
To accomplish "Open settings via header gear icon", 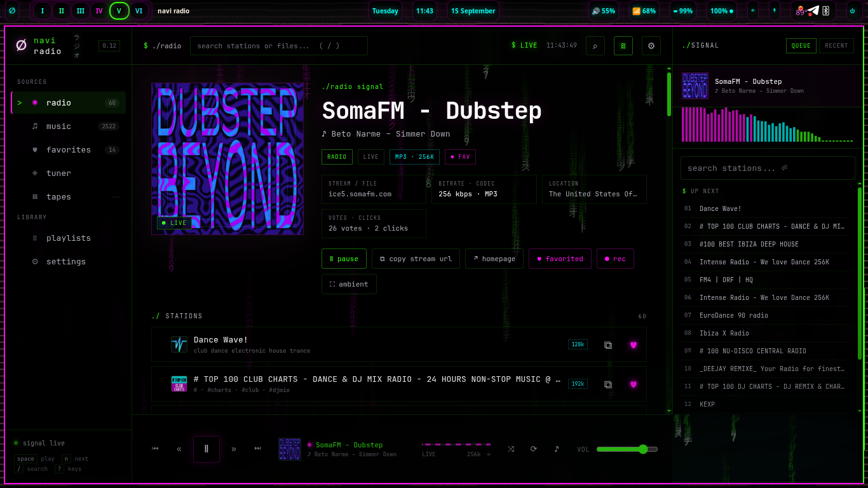I will [x=651, y=46].
